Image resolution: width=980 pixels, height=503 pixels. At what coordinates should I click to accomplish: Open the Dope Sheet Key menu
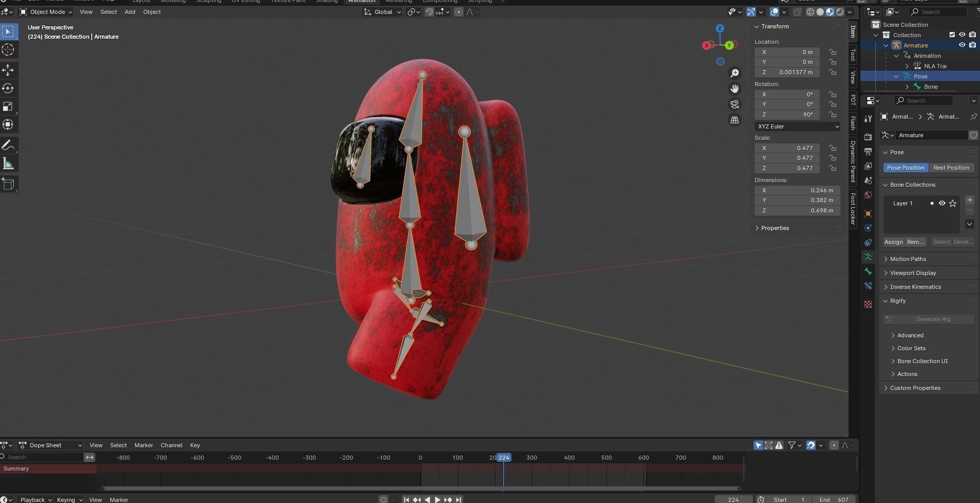coord(195,445)
